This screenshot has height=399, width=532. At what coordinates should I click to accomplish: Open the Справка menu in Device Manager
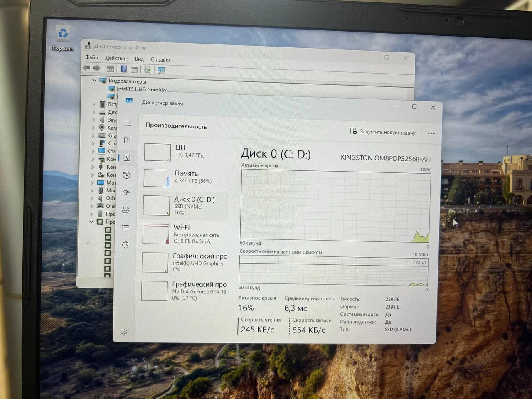click(x=160, y=60)
